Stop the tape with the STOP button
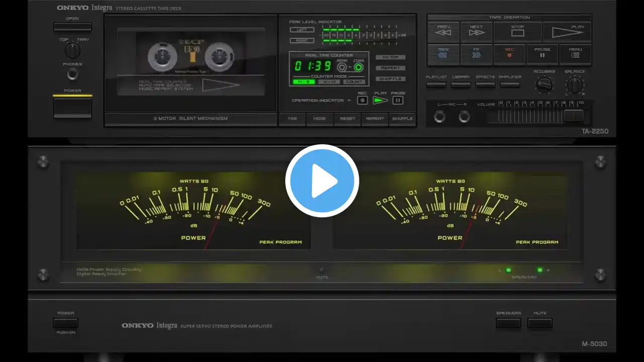 point(517,32)
